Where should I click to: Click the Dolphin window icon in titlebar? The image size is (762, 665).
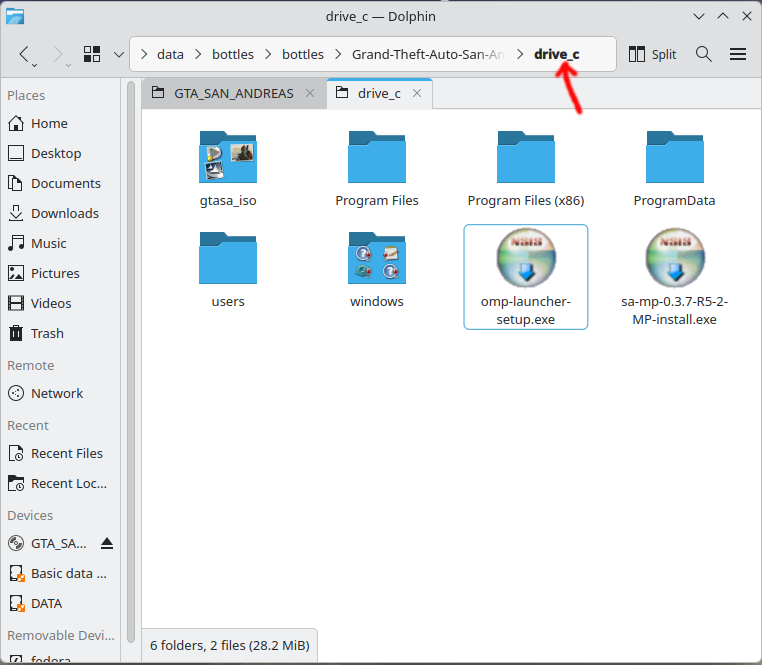(15, 17)
